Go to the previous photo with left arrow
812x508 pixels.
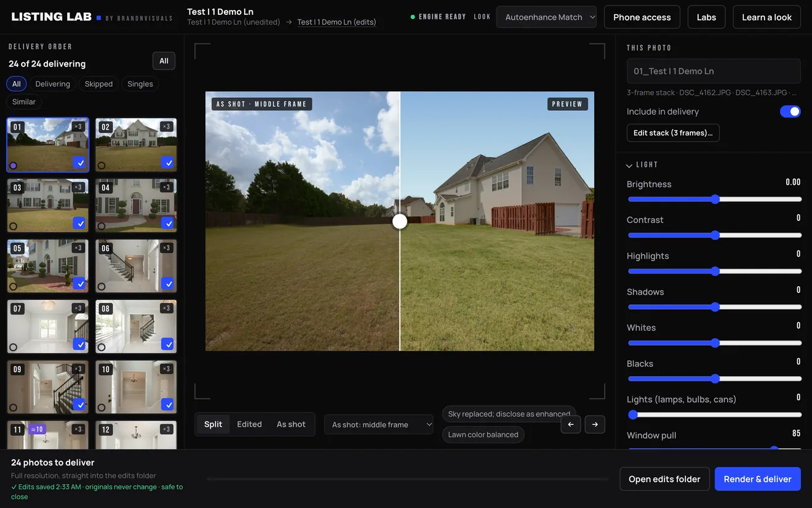(571, 424)
